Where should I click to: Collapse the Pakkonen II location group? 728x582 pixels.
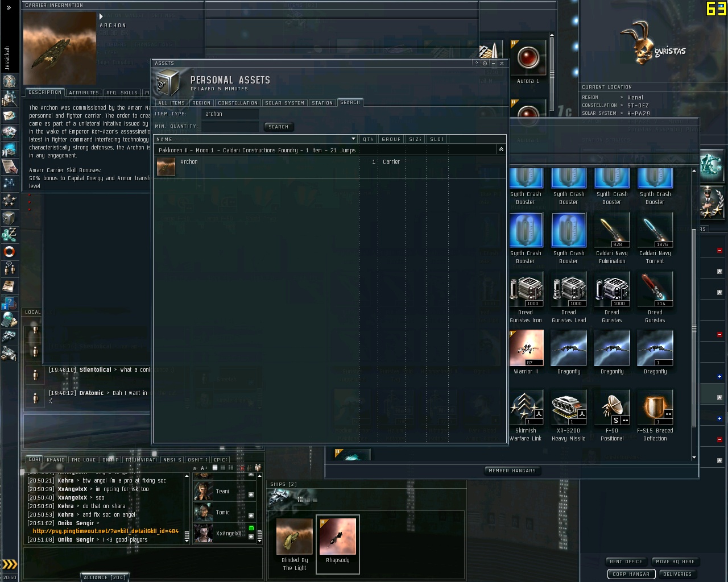click(501, 149)
